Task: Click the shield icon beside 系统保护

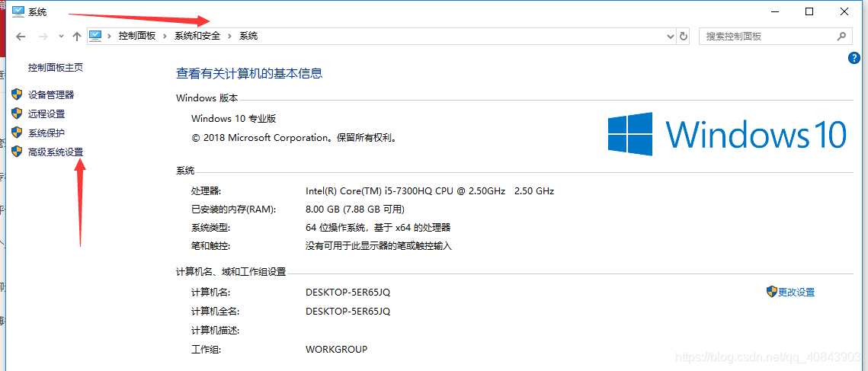Action: click(x=18, y=133)
